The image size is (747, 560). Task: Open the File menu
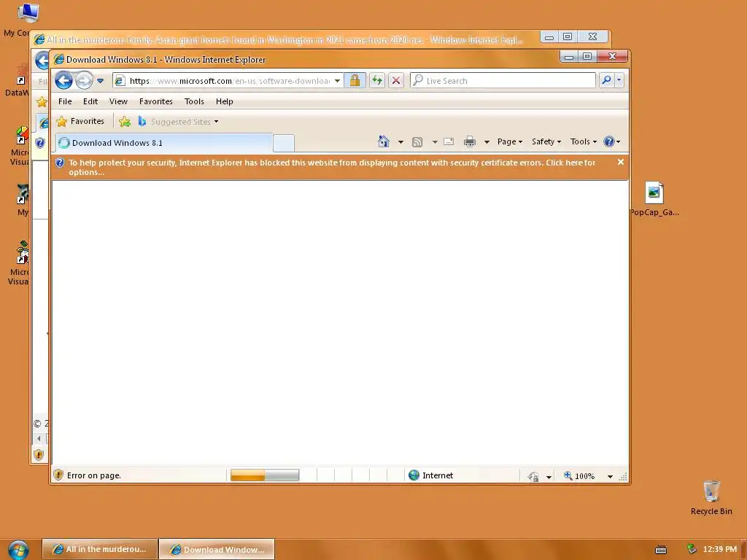pos(65,101)
